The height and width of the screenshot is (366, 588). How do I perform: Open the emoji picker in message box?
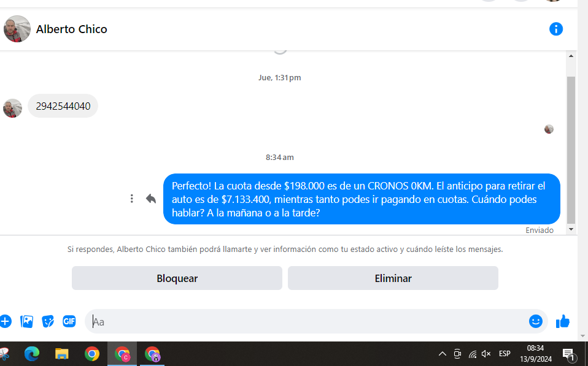(x=535, y=321)
